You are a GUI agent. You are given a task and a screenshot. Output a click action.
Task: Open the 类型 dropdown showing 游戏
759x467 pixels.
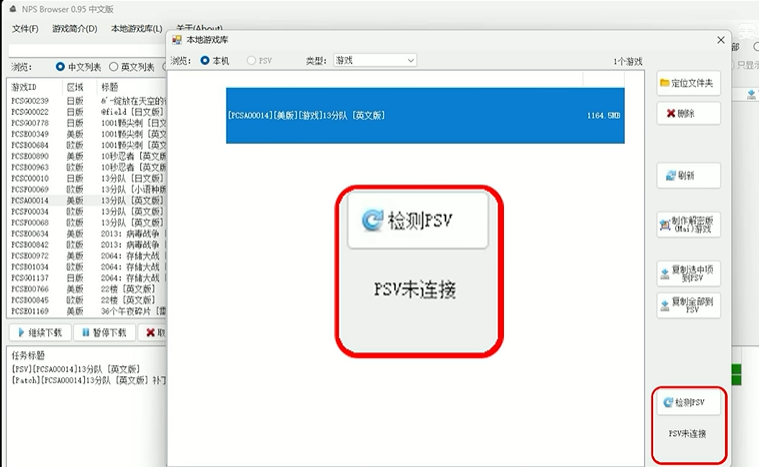click(375, 60)
